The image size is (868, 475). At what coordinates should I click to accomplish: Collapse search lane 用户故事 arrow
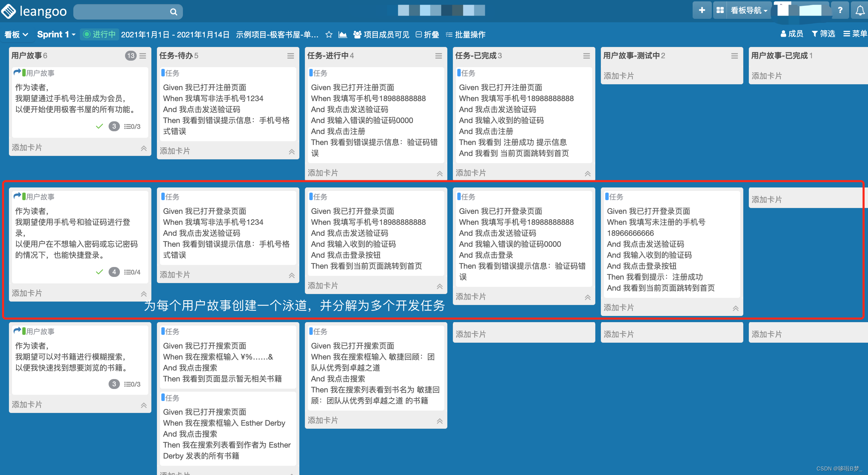[144, 405]
